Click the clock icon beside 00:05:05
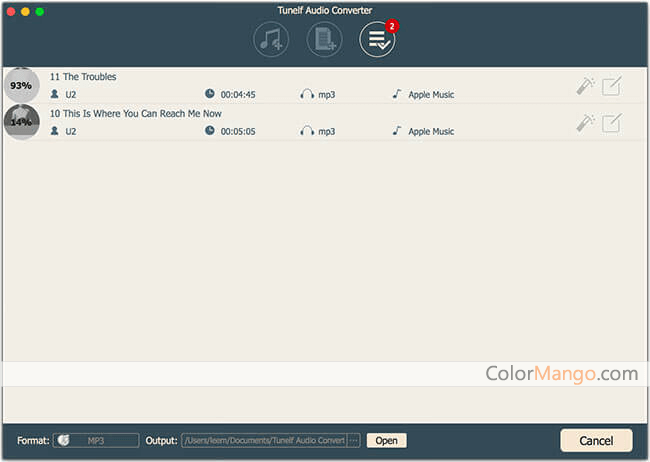 click(x=210, y=131)
